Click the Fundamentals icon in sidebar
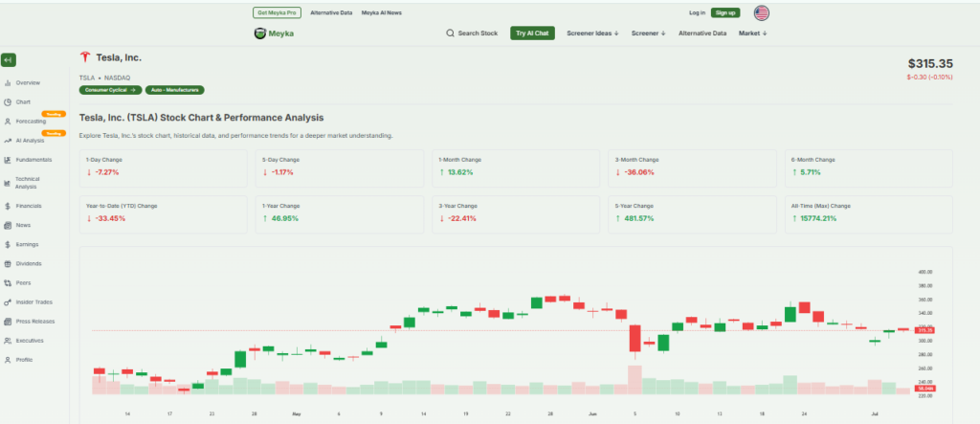The image size is (980, 424). [8, 160]
